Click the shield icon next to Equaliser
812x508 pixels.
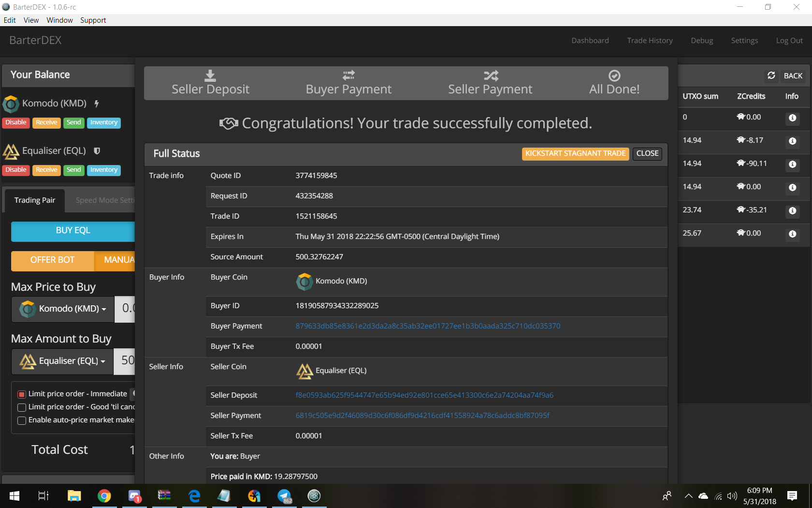pos(97,151)
